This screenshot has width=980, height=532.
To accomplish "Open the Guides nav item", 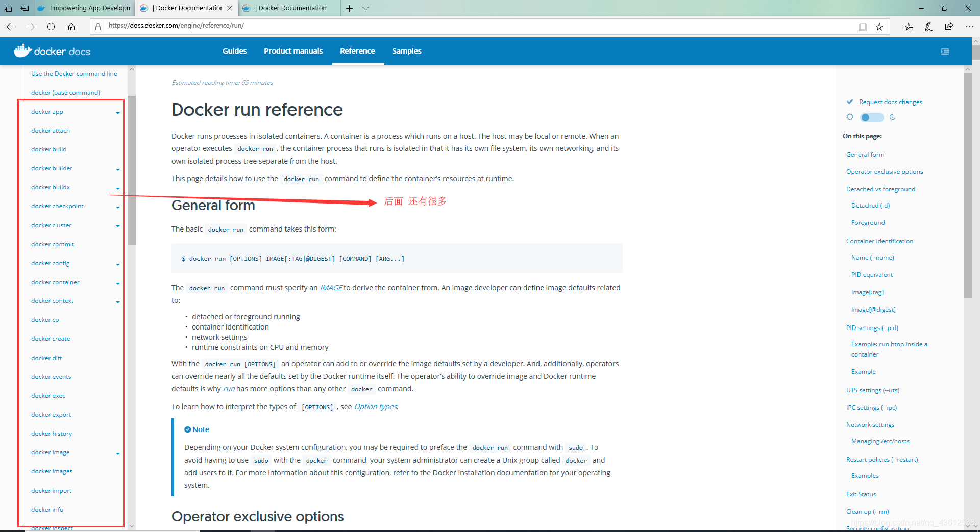I will coord(235,51).
